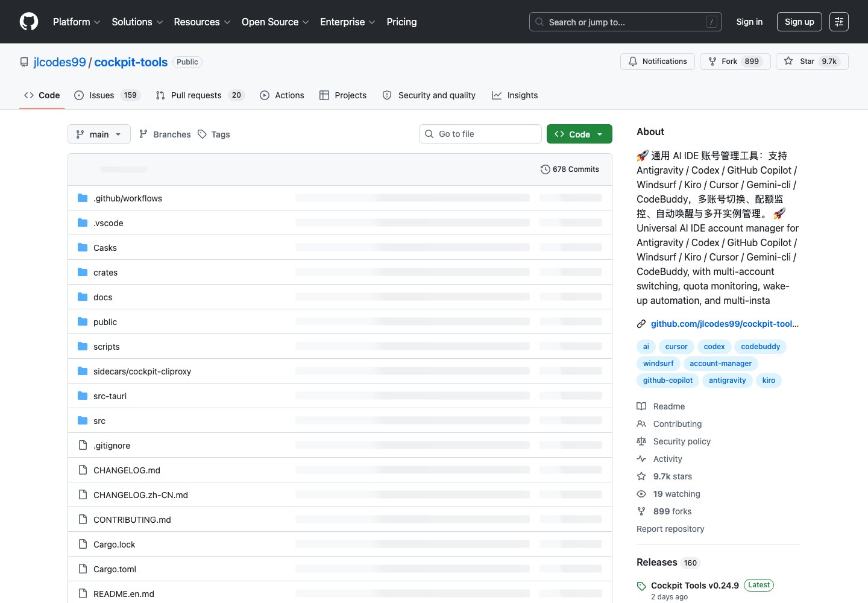Fork the repository via Fork button
The width and height of the screenshot is (868, 603).
pos(735,62)
